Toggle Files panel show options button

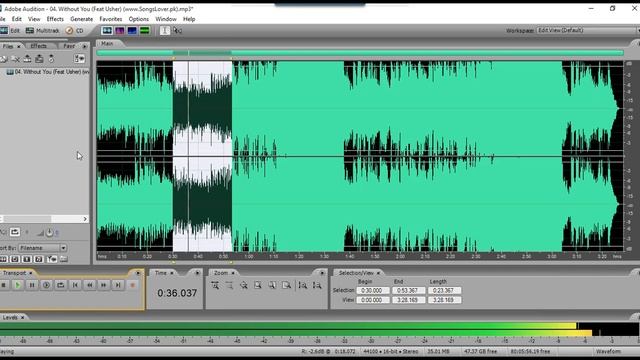(80, 59)
